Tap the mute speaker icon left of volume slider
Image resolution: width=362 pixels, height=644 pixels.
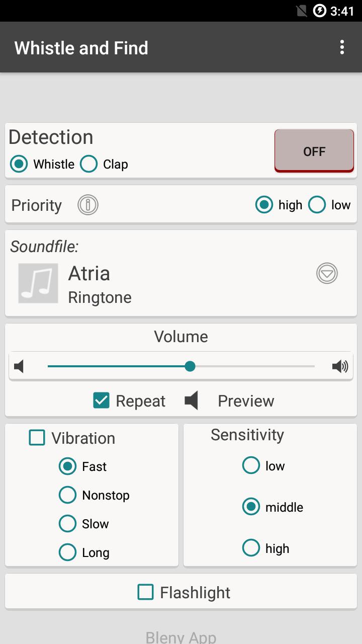click(x=19, y=366)
